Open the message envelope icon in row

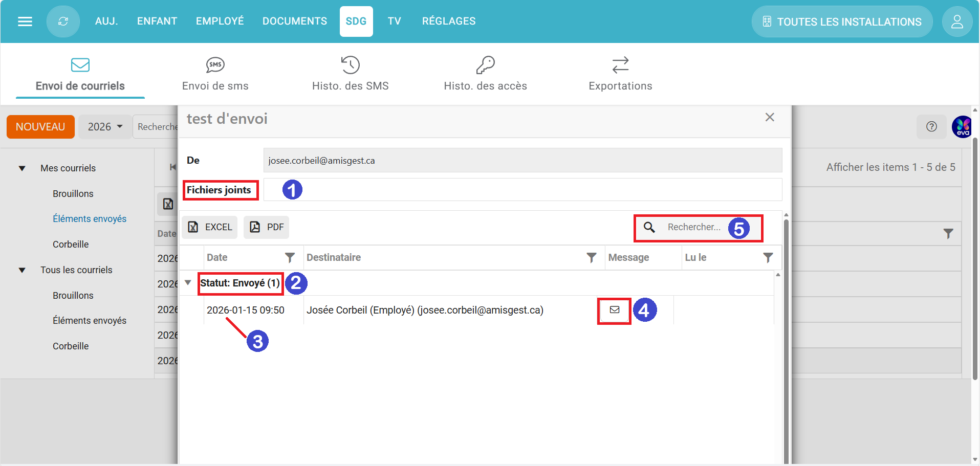[x=614, y=310]
